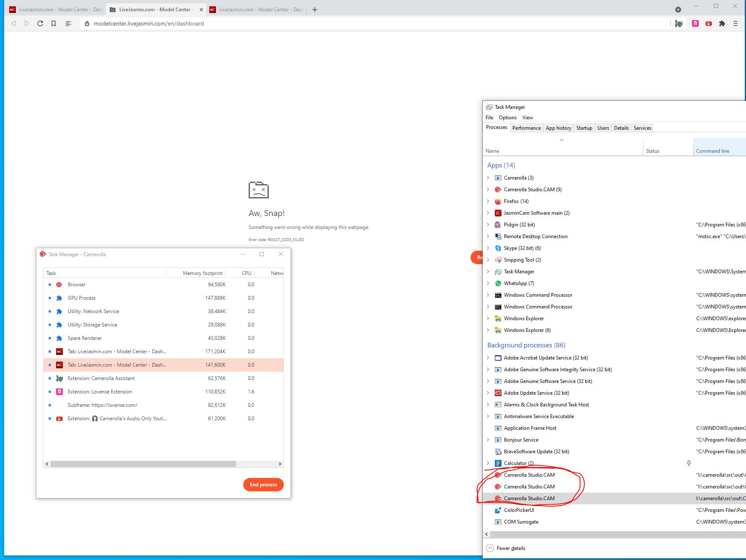
Task: Switch to the Startup tab
Action: [584, 128]
